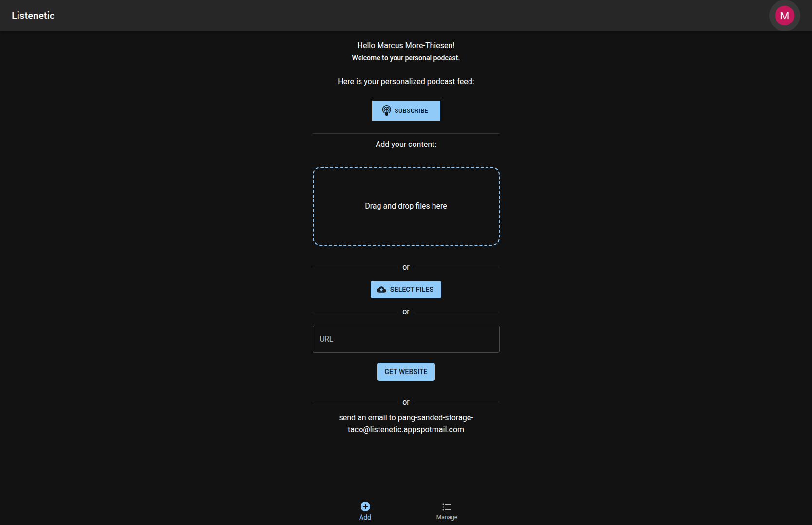Click 'Welcome to your personal podcast.' text
The image size is (812, 525).
(x=406, y=58)
